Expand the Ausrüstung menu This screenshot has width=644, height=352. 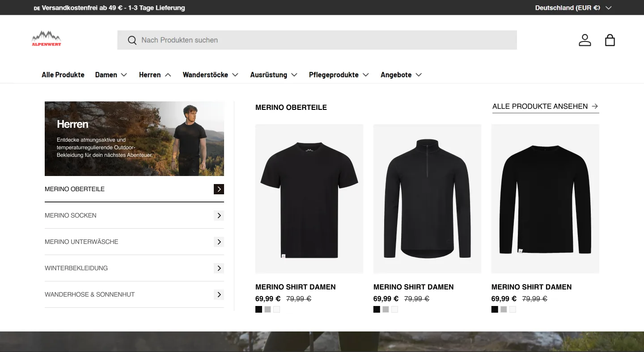point(274,75)
